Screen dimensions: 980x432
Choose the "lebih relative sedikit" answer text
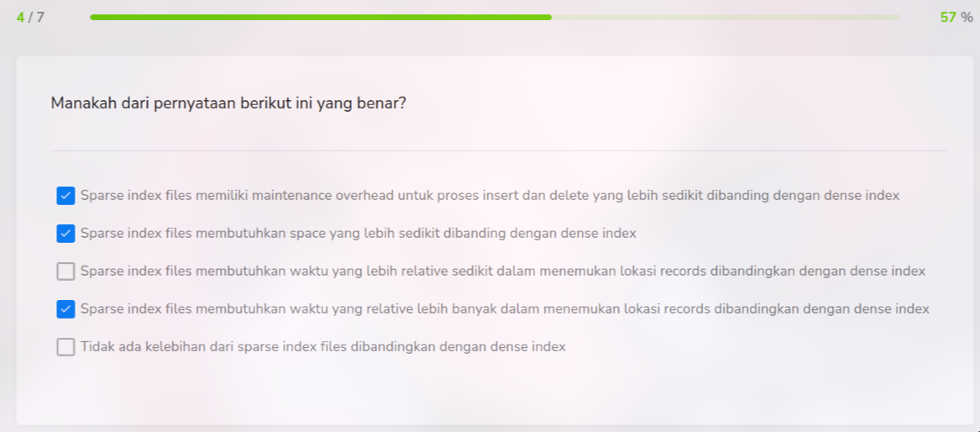[502, 271]
